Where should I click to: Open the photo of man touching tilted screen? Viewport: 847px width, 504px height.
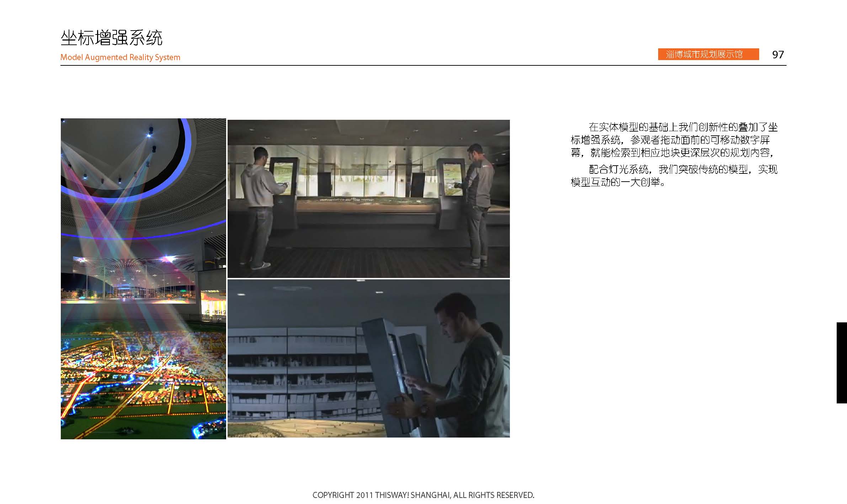click(368, 358)
